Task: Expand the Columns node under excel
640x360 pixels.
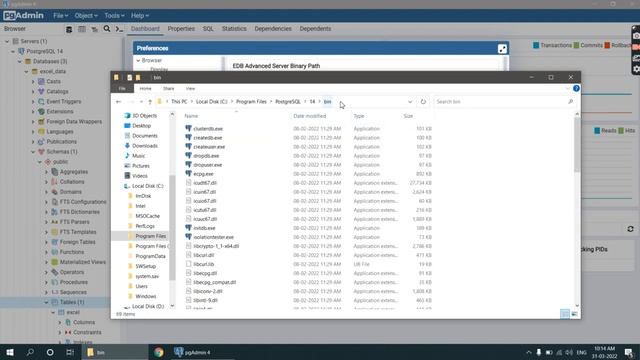Action: [x=60, y=322]
